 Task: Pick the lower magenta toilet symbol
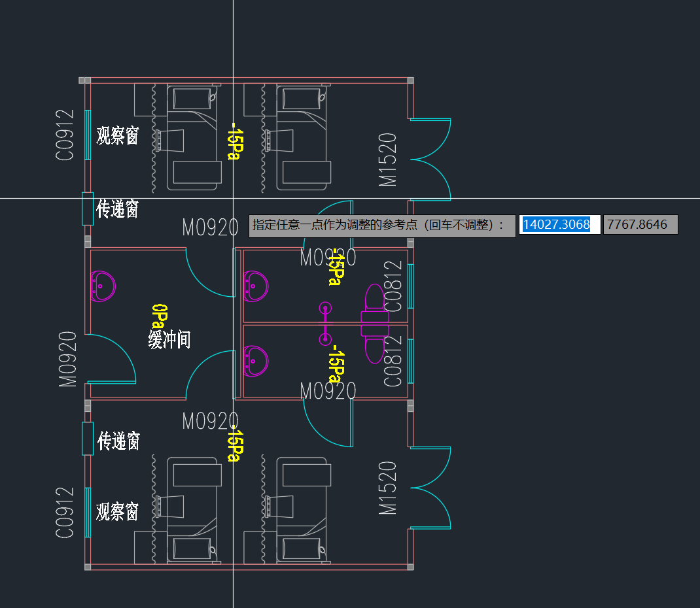(375, 346)
